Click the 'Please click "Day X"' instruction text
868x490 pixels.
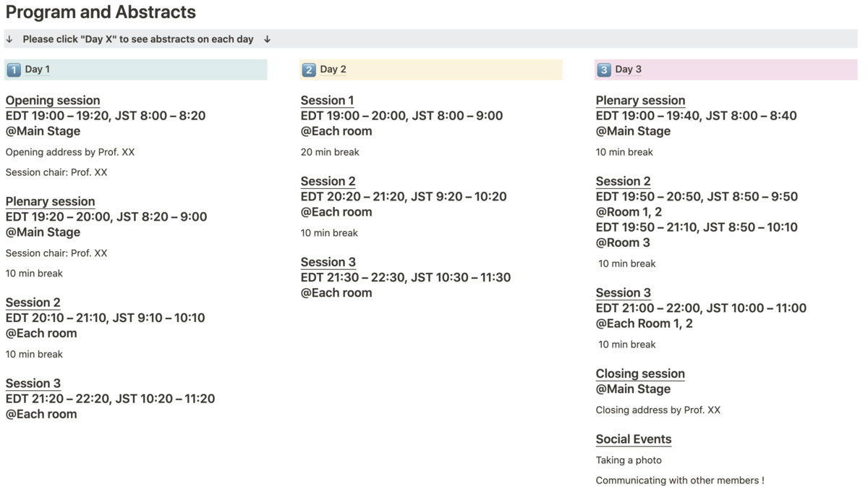pos(137,39)
